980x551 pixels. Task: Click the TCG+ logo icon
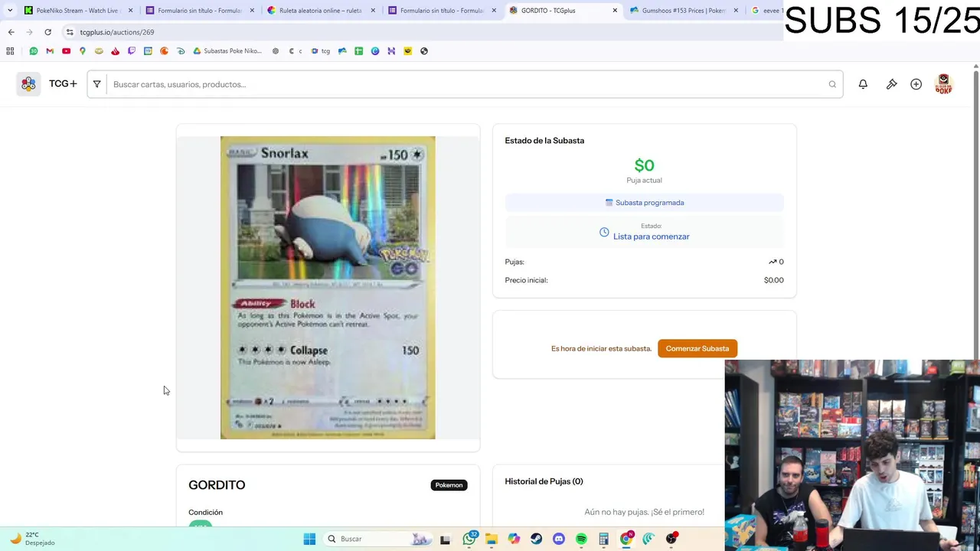[28, 84]
